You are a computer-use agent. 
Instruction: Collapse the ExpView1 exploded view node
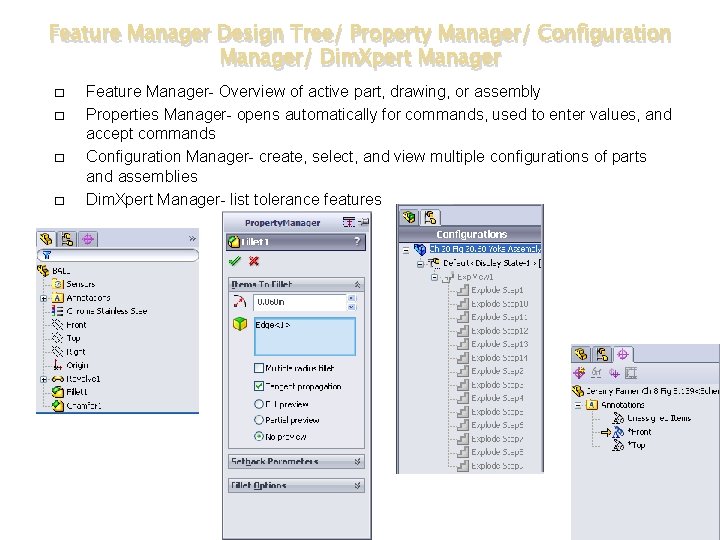(x=434, y=277)
